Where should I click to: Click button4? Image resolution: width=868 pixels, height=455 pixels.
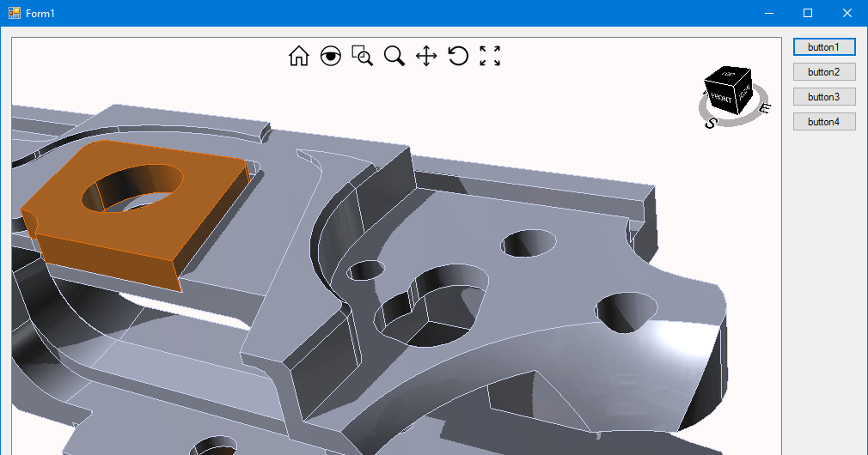click(823, 122)
